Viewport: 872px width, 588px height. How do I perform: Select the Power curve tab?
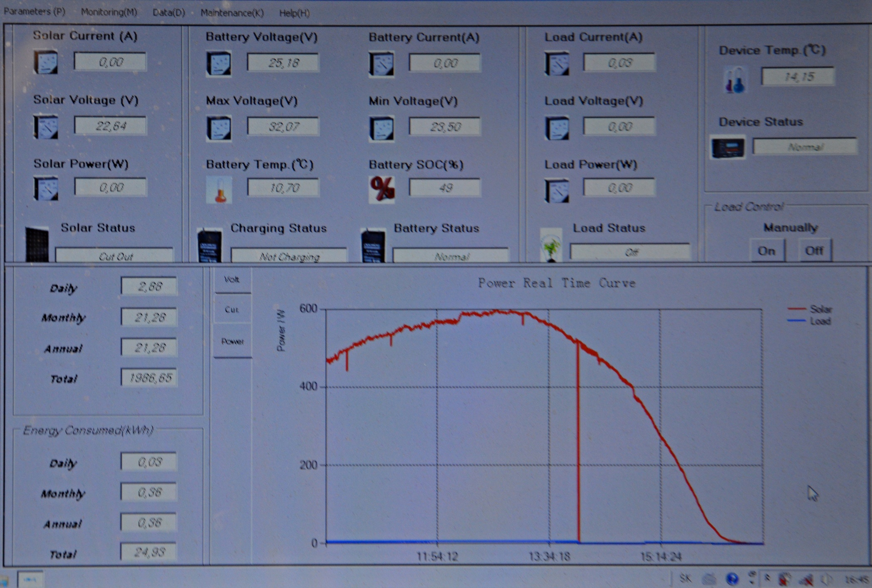pos(232,342)
